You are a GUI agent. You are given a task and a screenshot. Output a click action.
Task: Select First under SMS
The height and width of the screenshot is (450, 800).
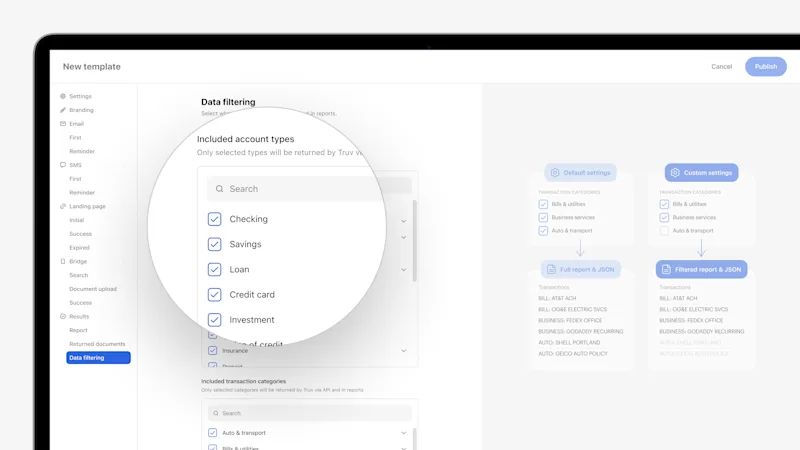pos(76,179)
